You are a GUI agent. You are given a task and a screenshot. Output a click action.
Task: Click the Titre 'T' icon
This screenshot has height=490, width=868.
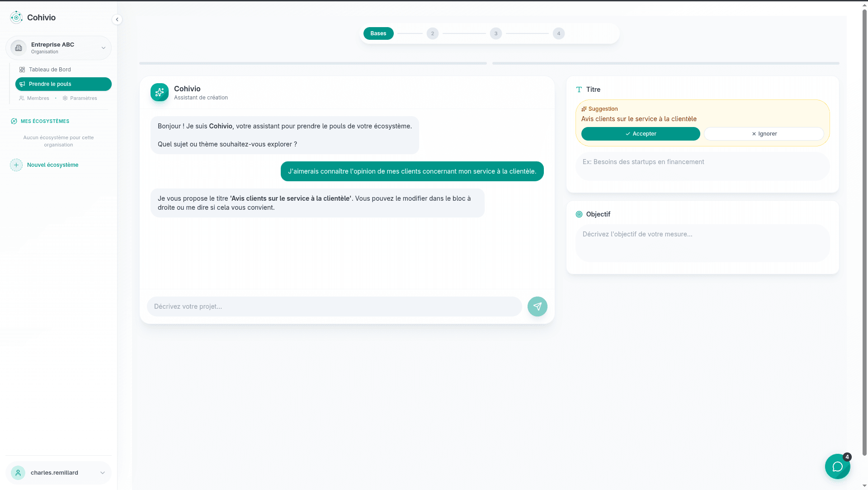pos(579,89)
